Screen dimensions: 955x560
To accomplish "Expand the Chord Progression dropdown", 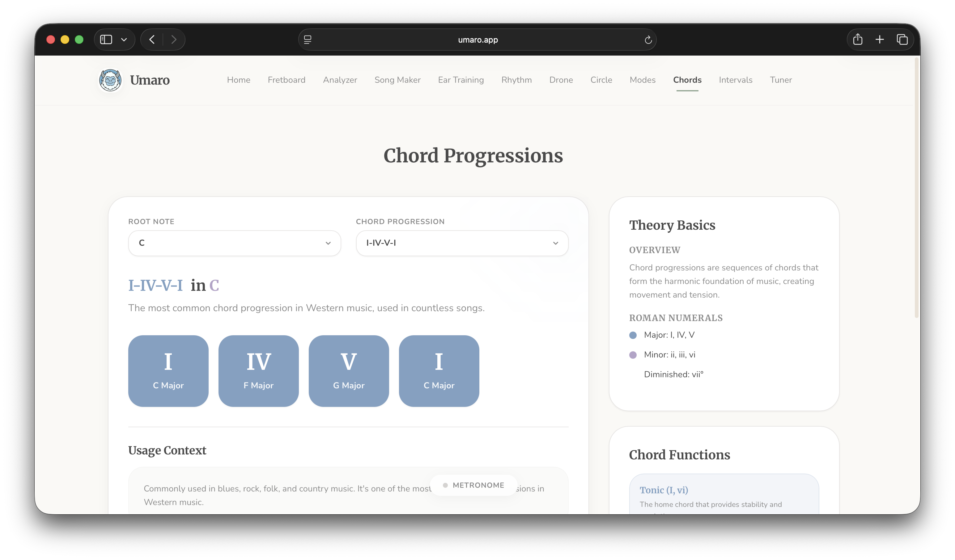I will tap(462, 243).
